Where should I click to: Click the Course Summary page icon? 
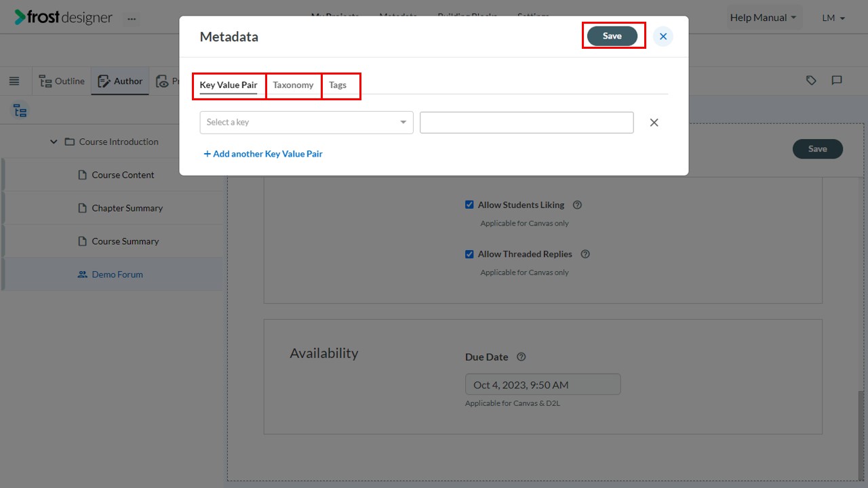pos(83,241)
